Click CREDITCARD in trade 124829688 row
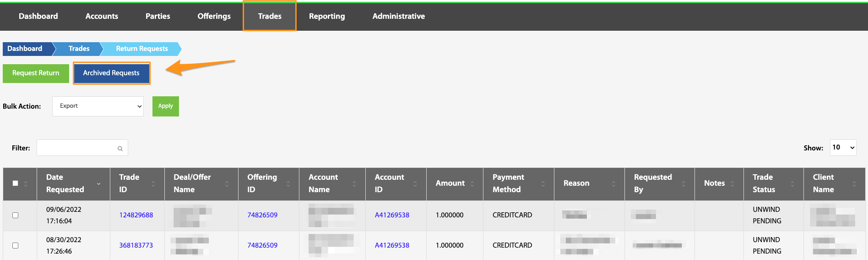This screenshot has height=260, width=868. point(512,215)
